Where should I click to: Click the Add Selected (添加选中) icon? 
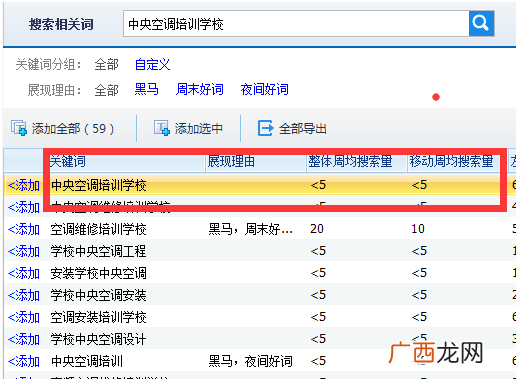coord(162,128)
